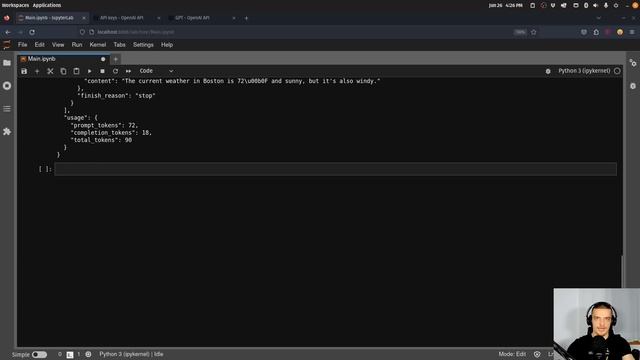640x360 pixels.
Task: Click Mode: Edit in status bar
Action: tap(512, 354)
